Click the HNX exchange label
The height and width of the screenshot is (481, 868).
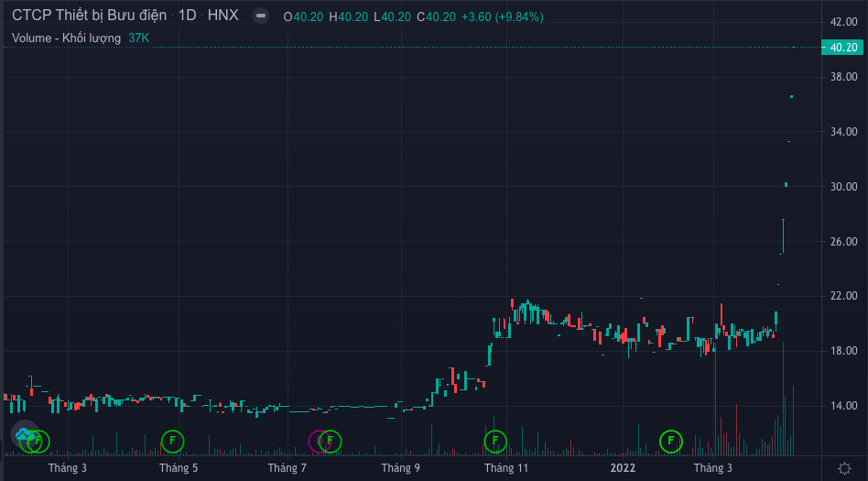pos(222,16)
